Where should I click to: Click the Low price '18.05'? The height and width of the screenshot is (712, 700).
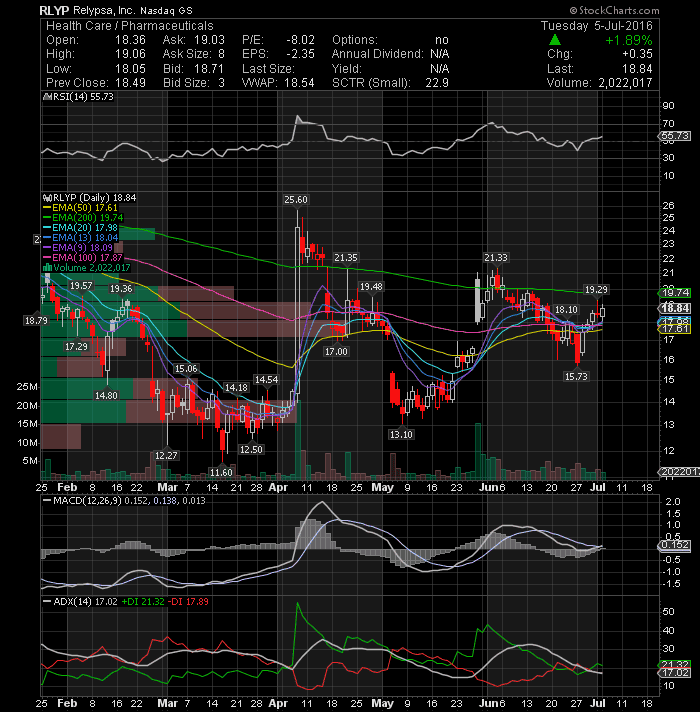pyautogui.click(x=130, y=69)
